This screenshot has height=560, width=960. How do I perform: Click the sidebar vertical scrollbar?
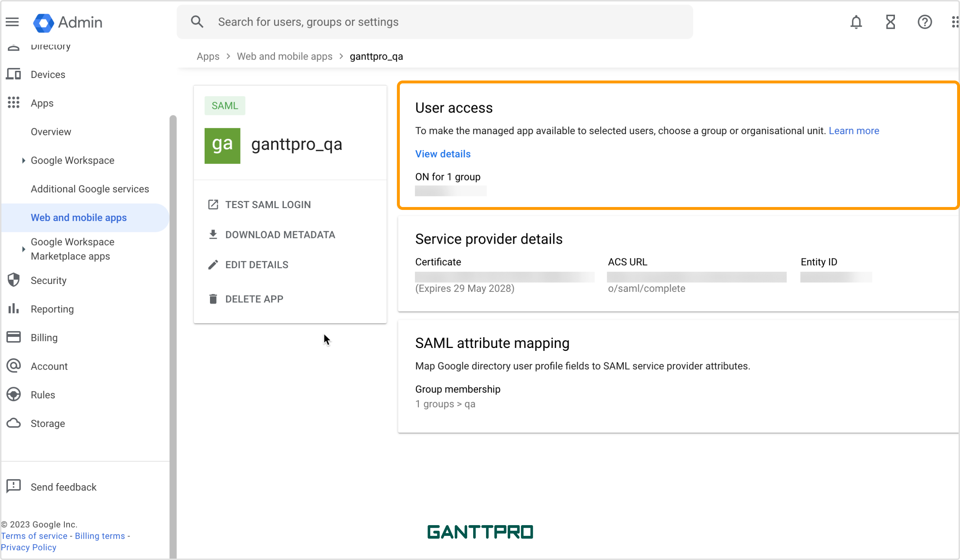coord(173,337)
